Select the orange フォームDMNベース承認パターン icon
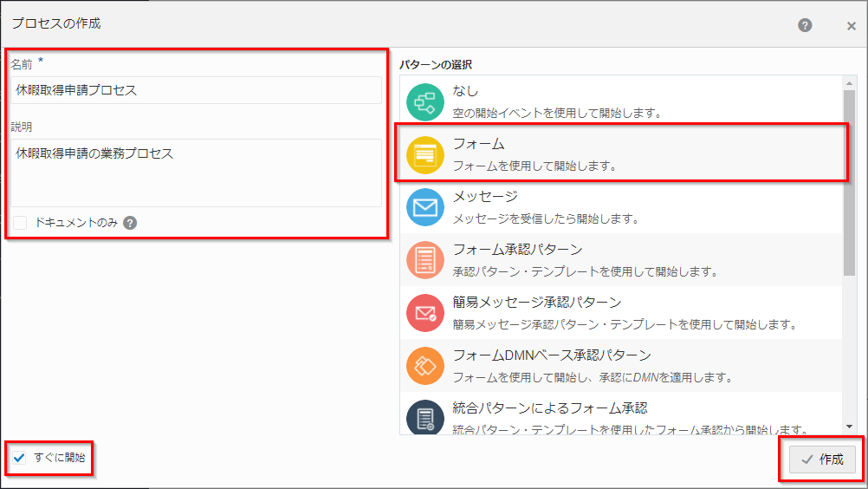The height and width of the screenshot is (489, 868). pyautogui.click(x=424, y=366)
